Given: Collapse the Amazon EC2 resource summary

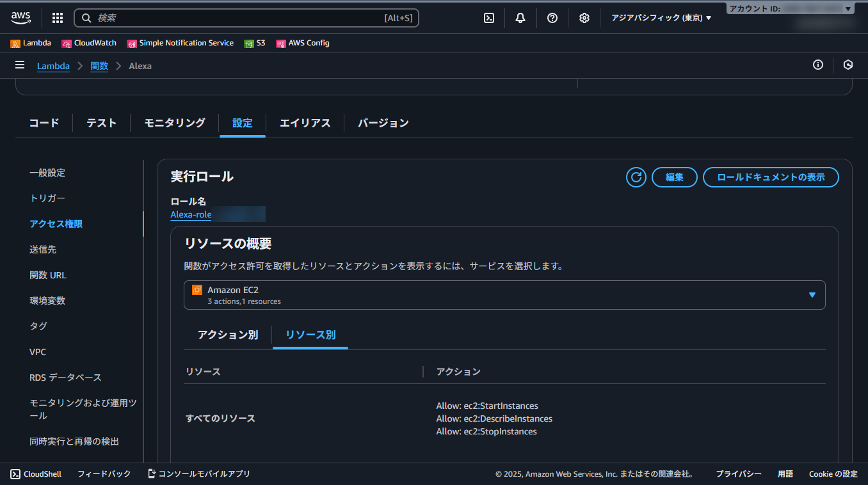Looking at the screenshot, I should click(x=812, y=295).
